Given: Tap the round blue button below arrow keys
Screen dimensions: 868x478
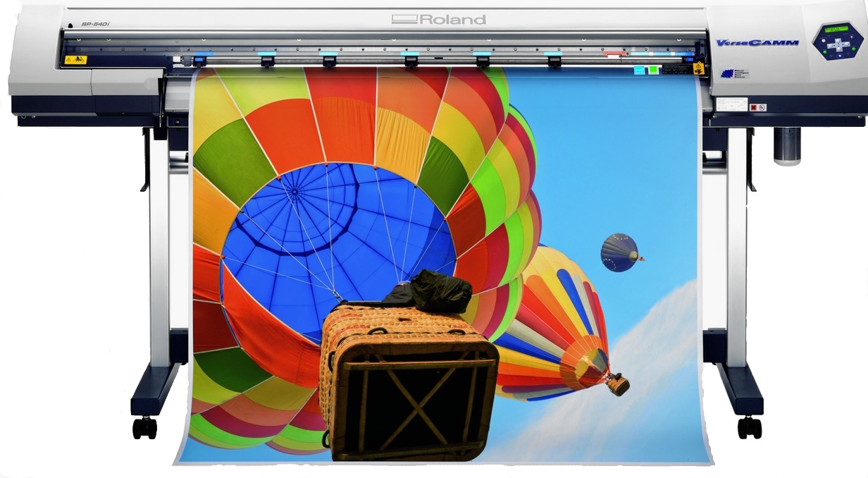Looking at the screenshot, I should tap(840, 56).
